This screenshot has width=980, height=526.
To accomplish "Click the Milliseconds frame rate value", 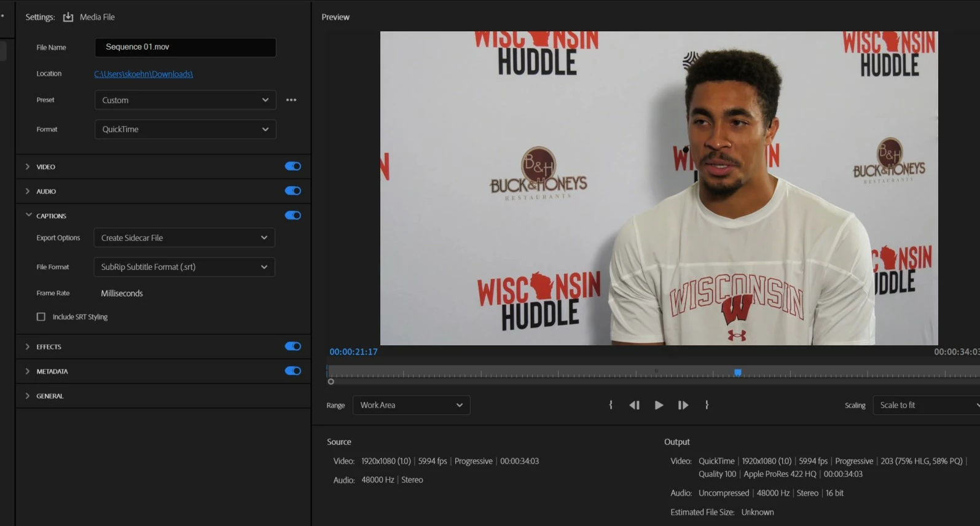I will point(122,293).
